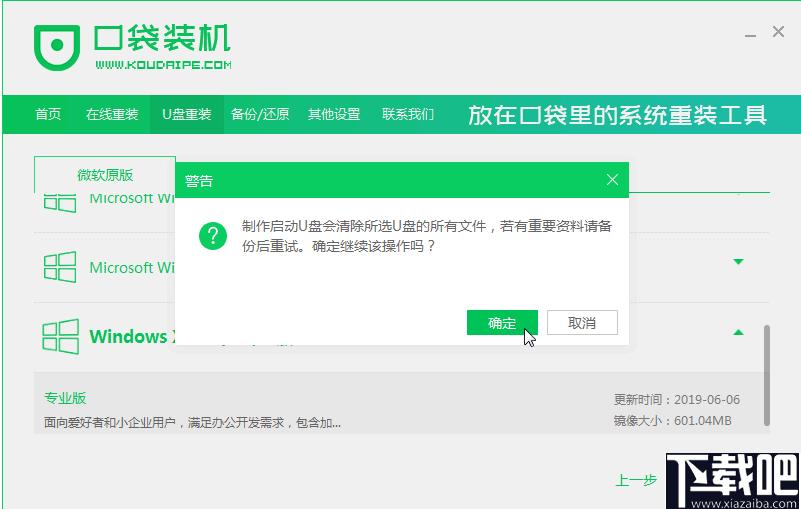Close the 警告 dialog with X icon
This screenshot has width=801, height=509.
612,180
